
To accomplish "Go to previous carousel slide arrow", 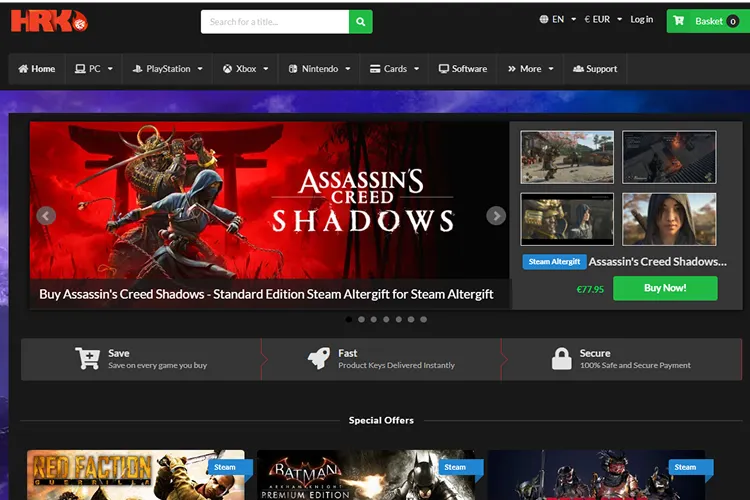I will point(46,216).
